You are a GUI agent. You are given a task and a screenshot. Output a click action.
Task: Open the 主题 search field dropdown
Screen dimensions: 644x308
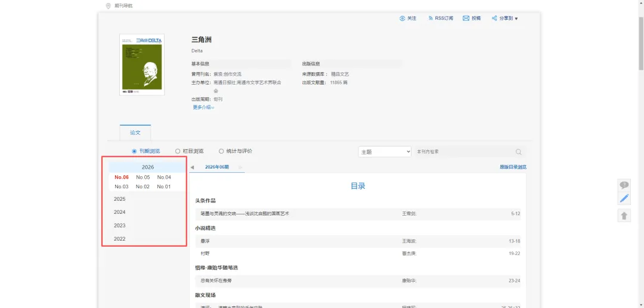click(x=385, y=152)
